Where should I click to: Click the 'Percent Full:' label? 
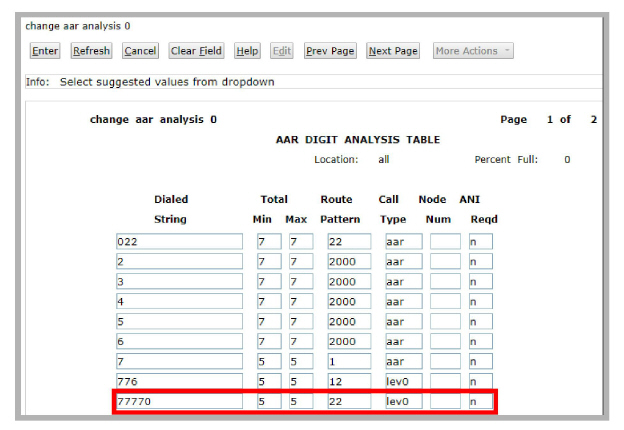506,160
